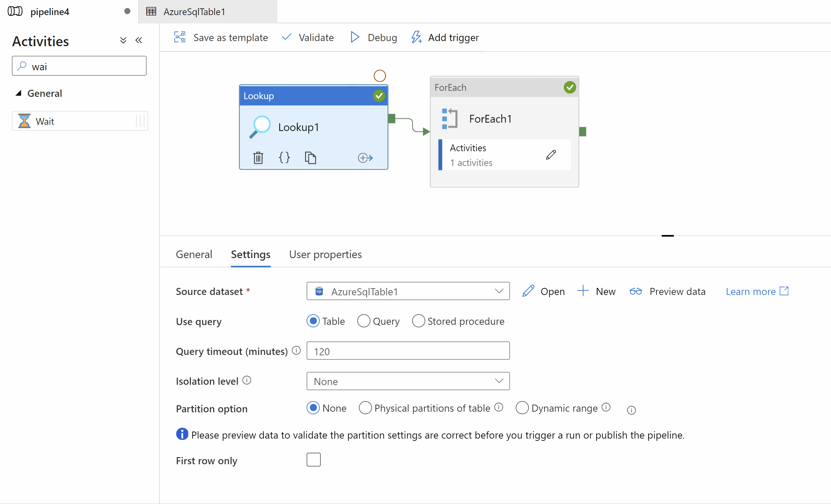Clone the Lookup1 activity with copy icon

310,157
